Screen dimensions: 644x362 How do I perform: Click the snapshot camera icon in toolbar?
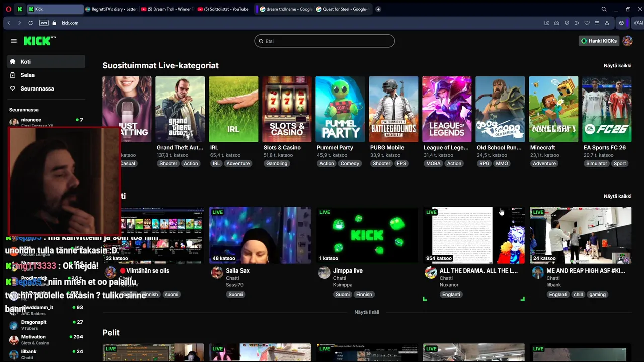[556, 23]
